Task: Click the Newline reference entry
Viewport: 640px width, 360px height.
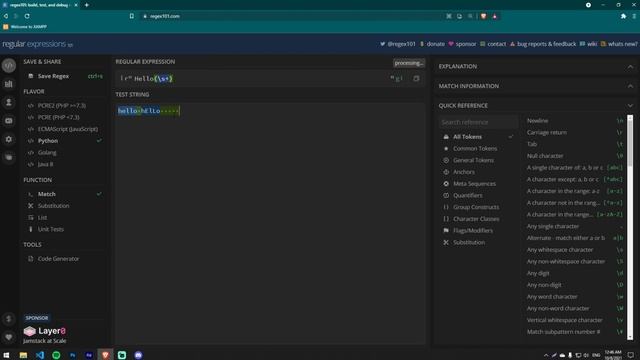Action: coord(575,121)
